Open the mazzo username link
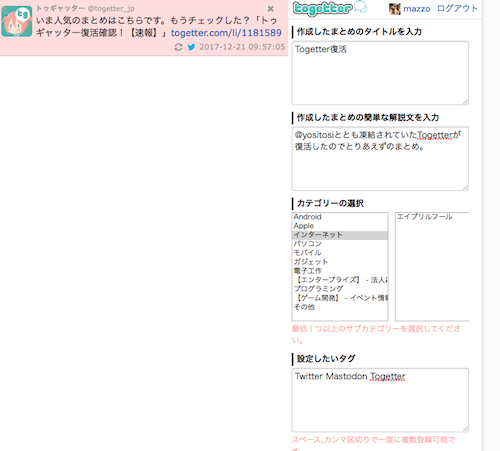Screen dimensions: 500x451 (x=417, y=9)
